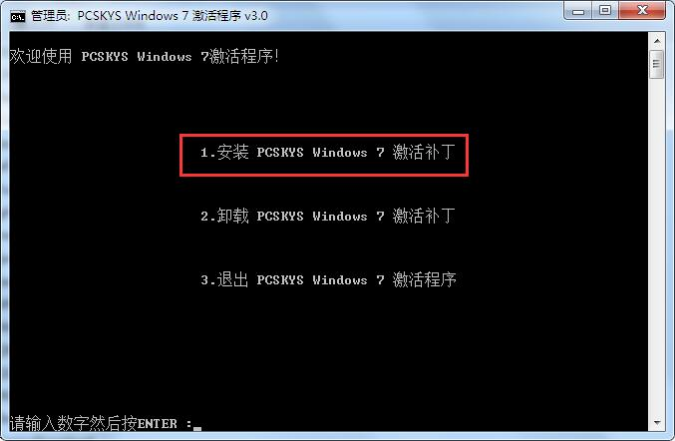This screenshot has width=675, height=441.
Task: Click the scrollbar down arrow
Action: (x=657, y=423)
